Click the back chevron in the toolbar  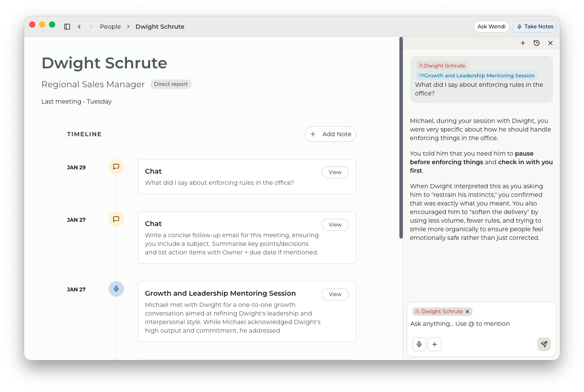[x=79, y=26]
